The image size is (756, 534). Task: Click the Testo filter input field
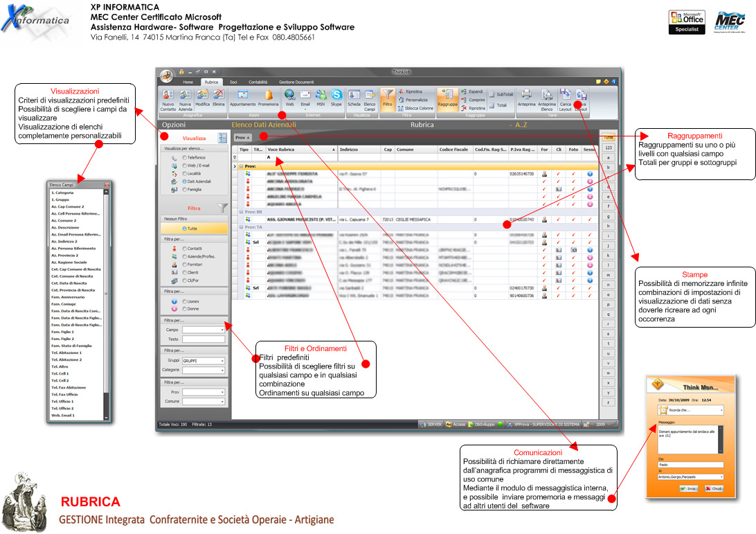(x=204, y=339)
